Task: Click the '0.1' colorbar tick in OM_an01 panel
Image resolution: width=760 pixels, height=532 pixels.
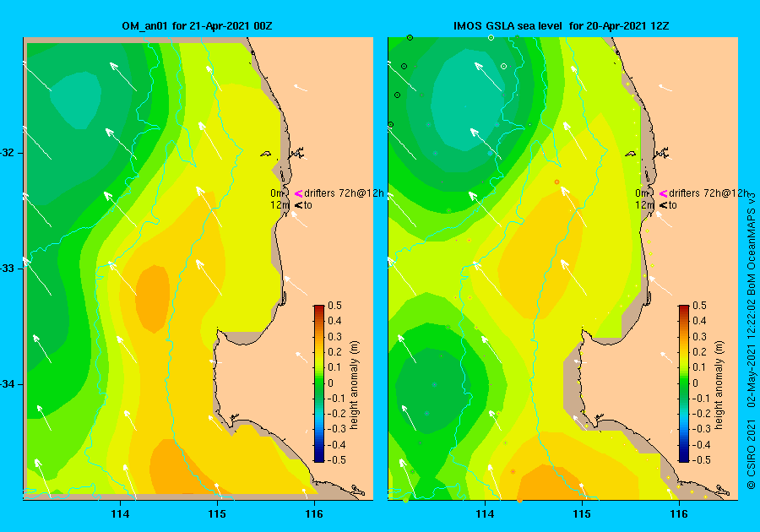Action: [334, 367]
